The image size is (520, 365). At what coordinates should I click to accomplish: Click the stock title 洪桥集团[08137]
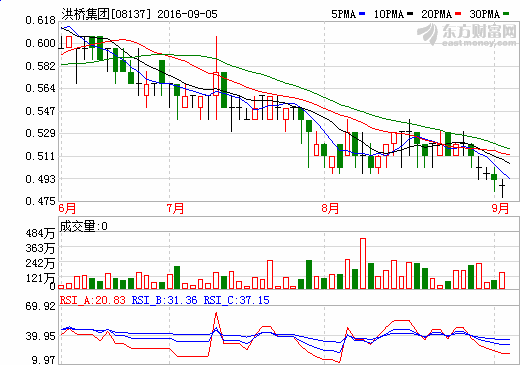[x=106, y=14]
